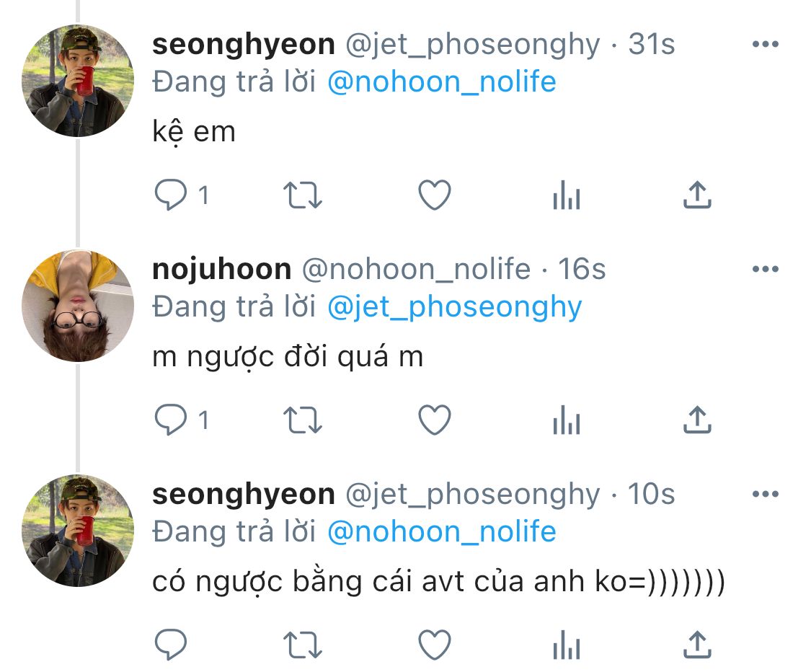Share the "có ngược bằng cái avt" tweet

pyautogui.click(x=697, y=644)
